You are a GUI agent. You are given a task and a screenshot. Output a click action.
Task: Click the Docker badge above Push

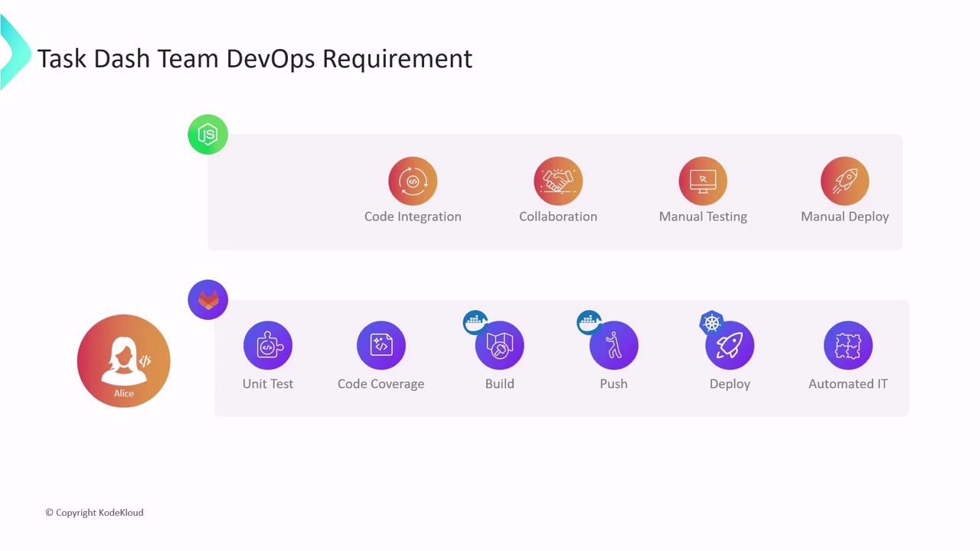[589, 322]
